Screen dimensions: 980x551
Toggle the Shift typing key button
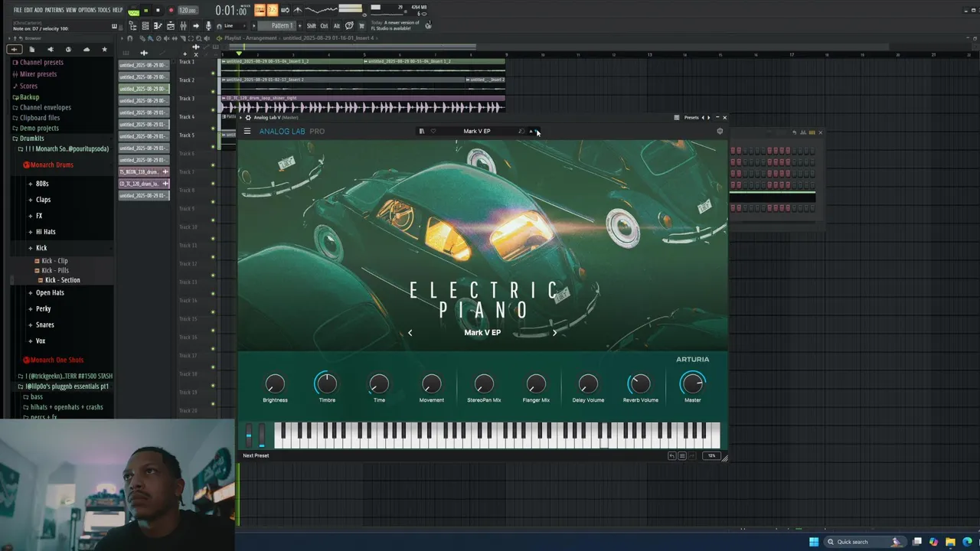pos(311,26)
